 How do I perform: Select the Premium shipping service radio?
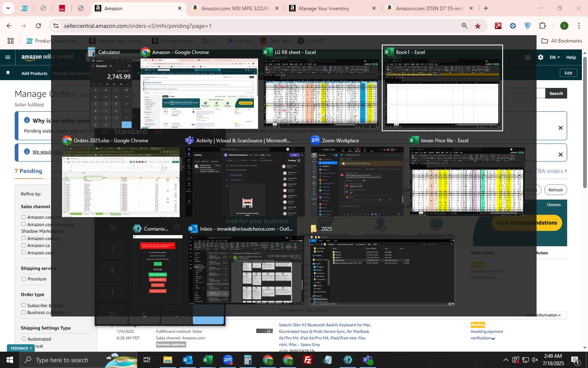coord(24,279)
